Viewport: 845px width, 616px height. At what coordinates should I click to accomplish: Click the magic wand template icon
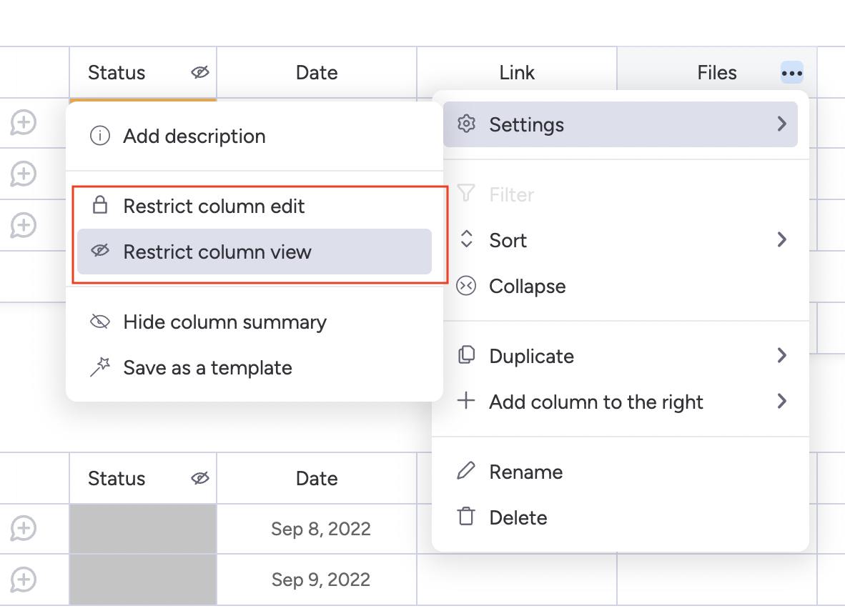(100, 367)
